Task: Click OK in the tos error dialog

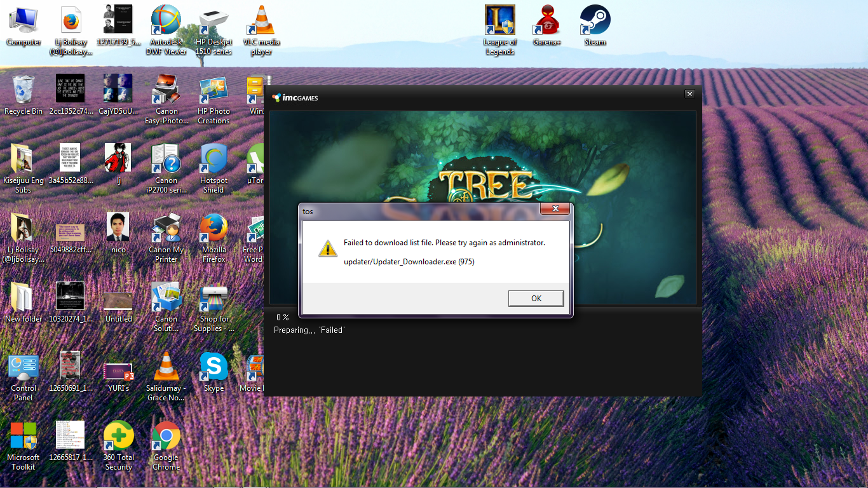Action: 536,299
